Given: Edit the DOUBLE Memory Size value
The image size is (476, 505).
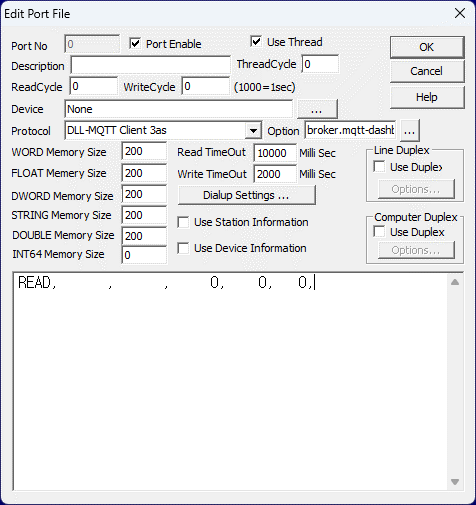Looking at the screenshot, I should coord(144,236).
